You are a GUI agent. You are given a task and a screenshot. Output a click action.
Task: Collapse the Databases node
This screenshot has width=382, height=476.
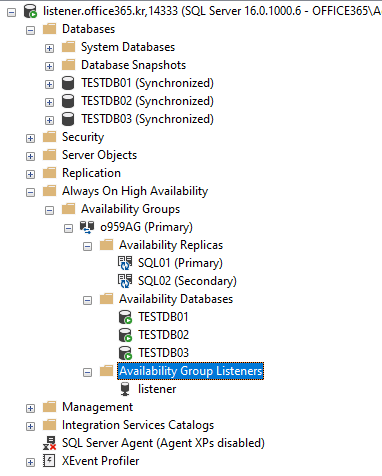pyautogui.click(x=30, y=31)
